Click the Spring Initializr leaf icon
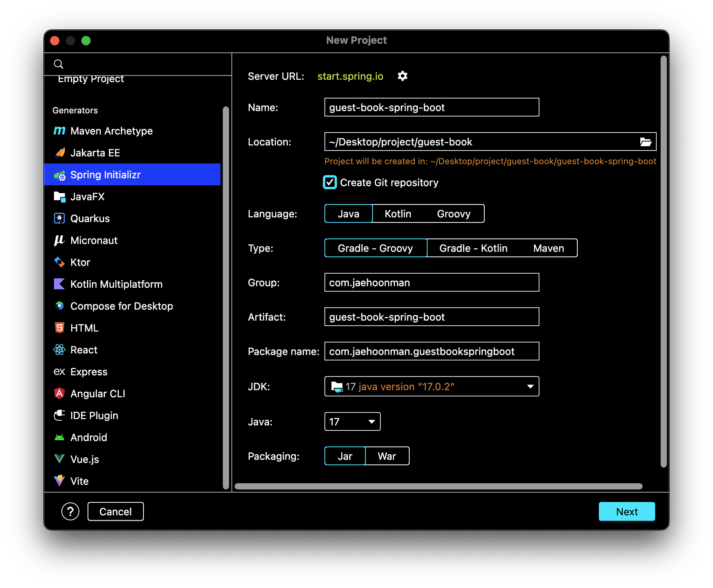 pos(59,175)
